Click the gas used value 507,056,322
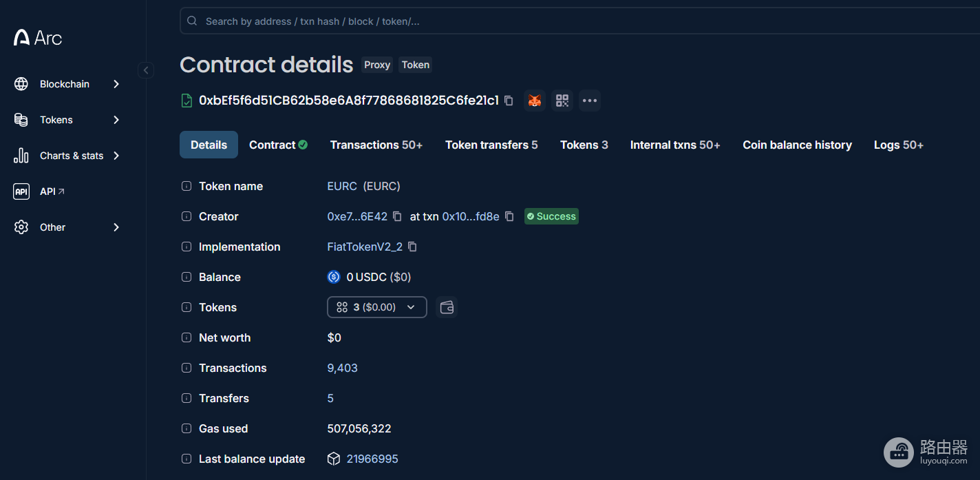Image resolution: width=980 pixels, height=480 pixels. click(359, 428)
